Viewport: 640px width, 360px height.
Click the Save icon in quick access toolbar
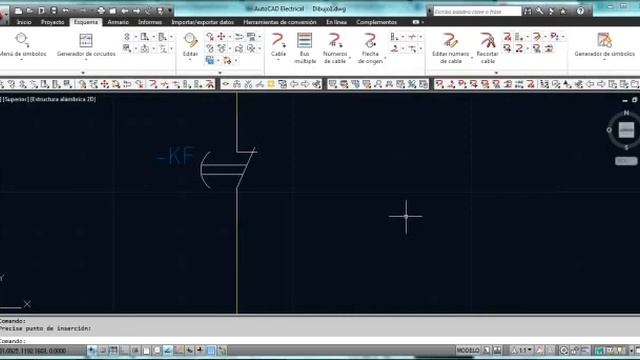(x=42, y=11)
